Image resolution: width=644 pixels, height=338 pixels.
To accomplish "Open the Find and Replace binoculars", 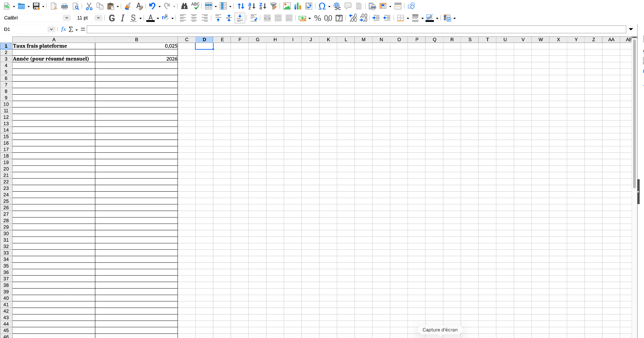I will coord(184,6).
